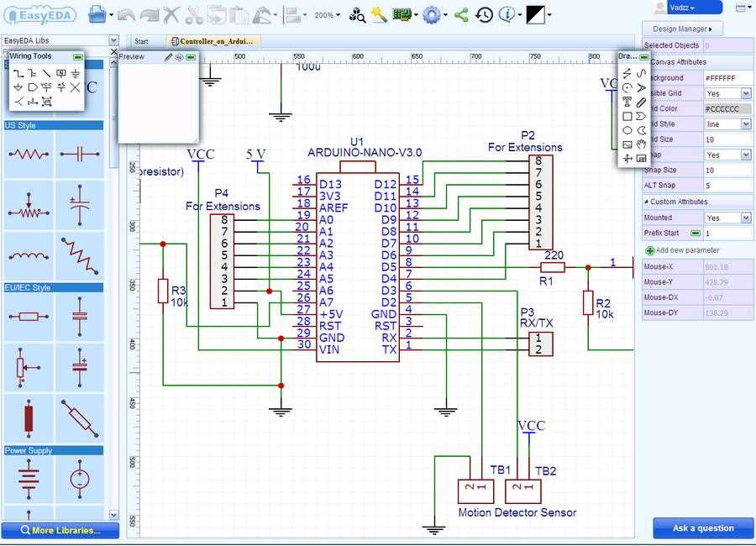
Task: Click the Grid Size value field
Action: (727, 139)
